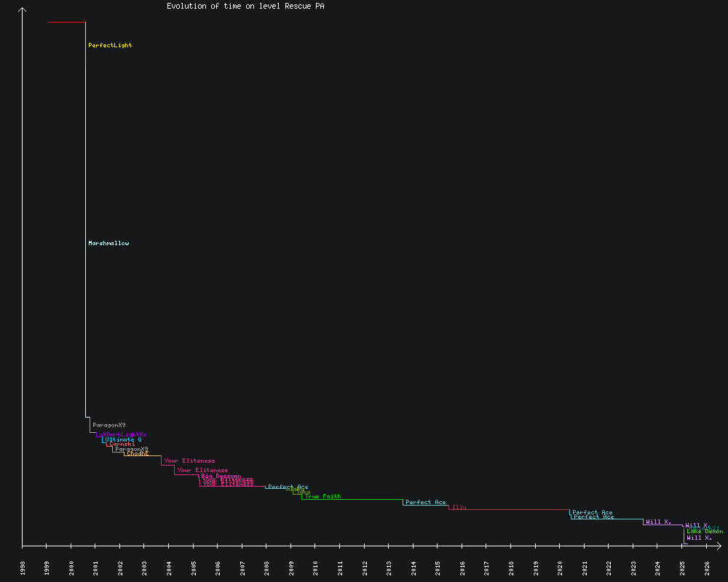Select the Carnski record label
This screenshot has height=582, width=728.
point(122,444)
